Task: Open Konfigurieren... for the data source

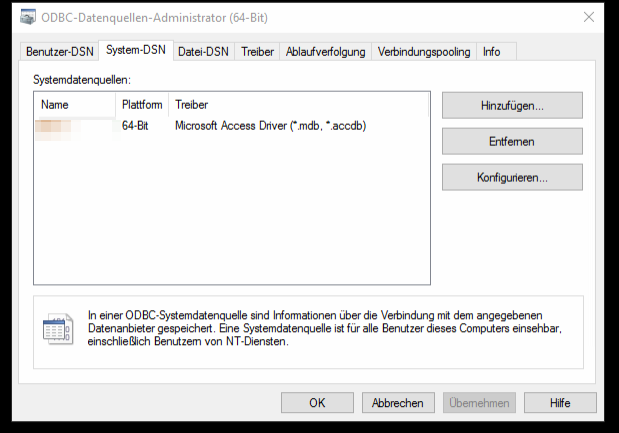Action: point(512,177)
